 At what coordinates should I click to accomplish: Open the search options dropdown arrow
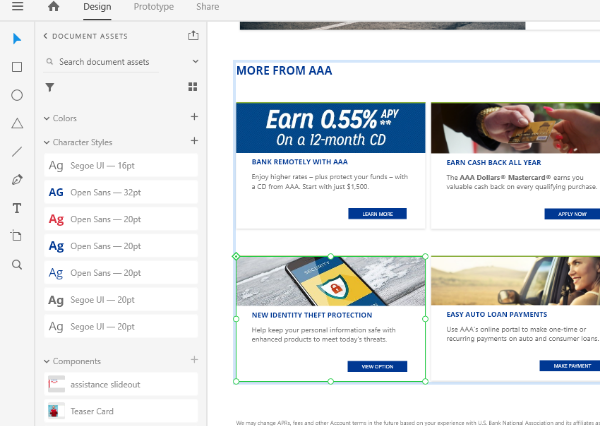(196, 61)
